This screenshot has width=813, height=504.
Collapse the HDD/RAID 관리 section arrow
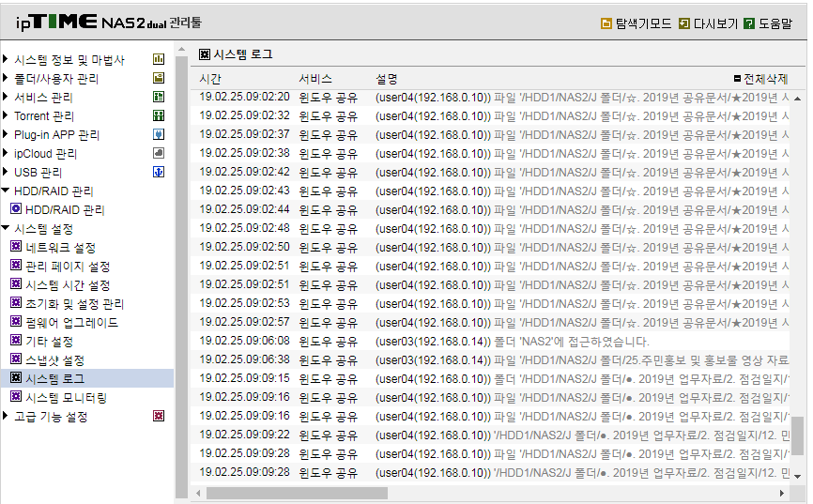[6, 191]
